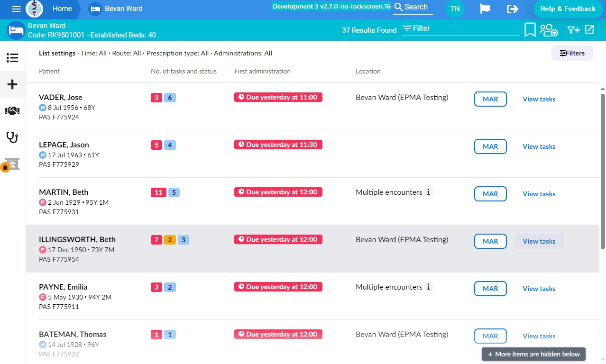Click 'No. of tasks and status' header

tap(184, 71)
